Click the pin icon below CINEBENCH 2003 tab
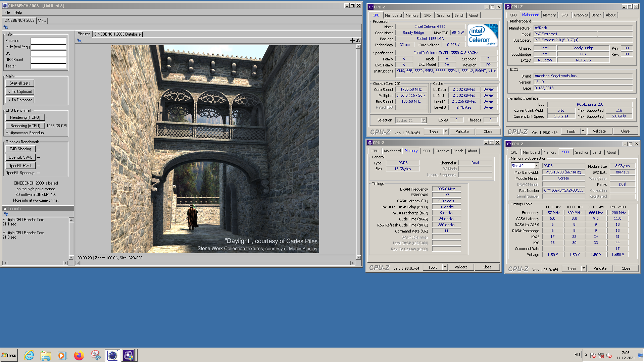This screenshot has width=644, height=362. 6,27
